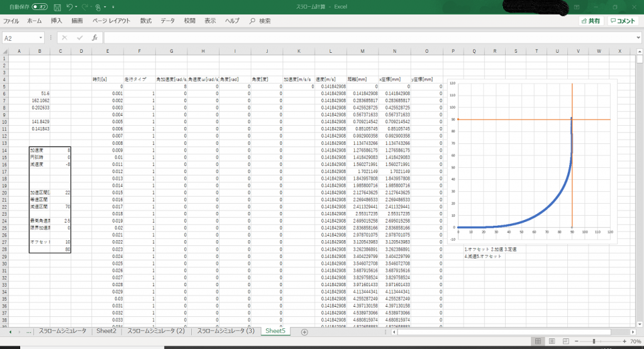The width and height of the screenshot is (644, 349).
Task: Open the 数式 ribbon tab
Action: click(x=146, y=21)
